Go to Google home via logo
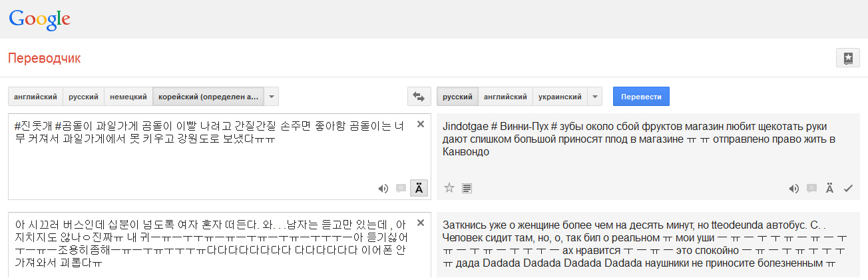 40,19
